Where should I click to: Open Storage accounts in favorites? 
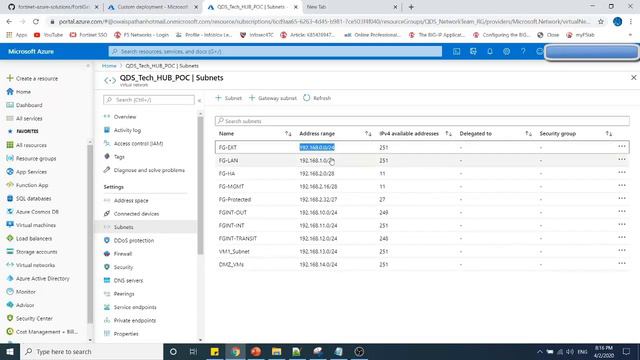tap(32, 252)
